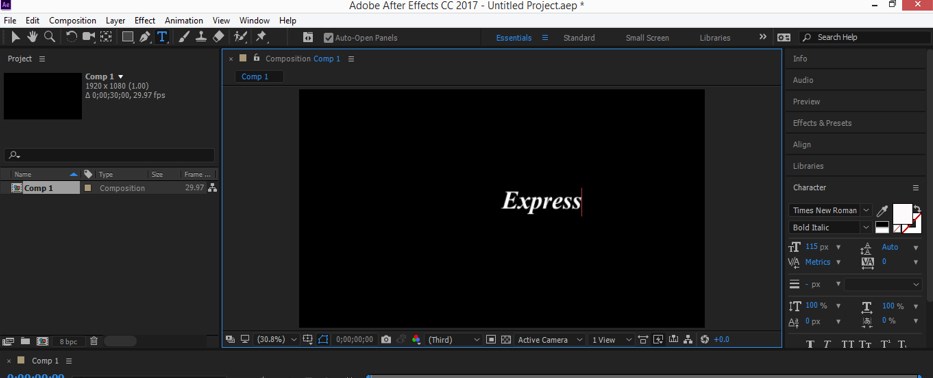Toggle All Caps in Character panel
This screenshot has width=933, height=378.
click(x=847, y=345)
